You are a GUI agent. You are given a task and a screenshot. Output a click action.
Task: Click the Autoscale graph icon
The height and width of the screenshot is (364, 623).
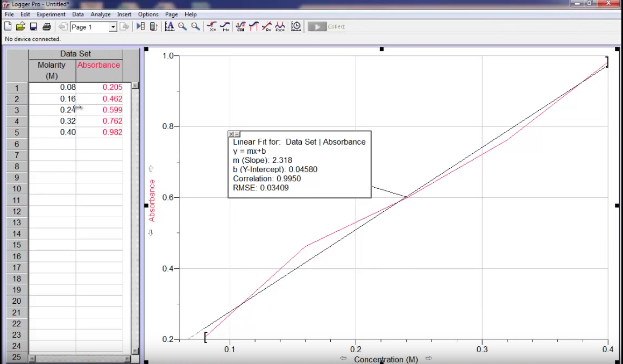pyautogui.click(x=169, y=26)
